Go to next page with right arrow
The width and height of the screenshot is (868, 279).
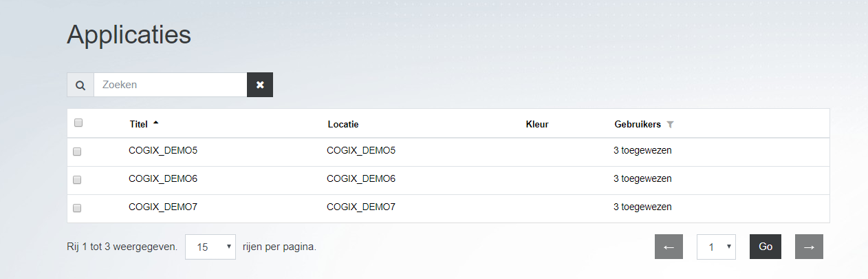pyautogui.click(x=809, y=247)
